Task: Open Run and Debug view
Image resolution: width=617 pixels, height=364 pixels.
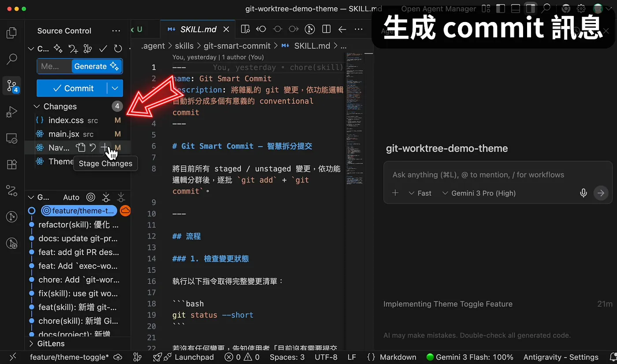Action: coord(12,112)
